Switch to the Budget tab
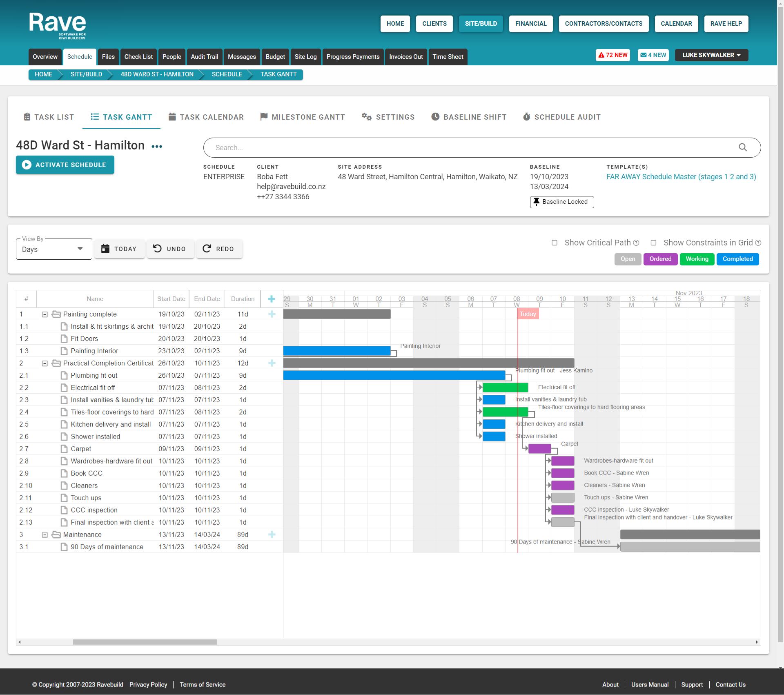Image resolution: width=784 pixels, height=695 pixels. point(275,57)
